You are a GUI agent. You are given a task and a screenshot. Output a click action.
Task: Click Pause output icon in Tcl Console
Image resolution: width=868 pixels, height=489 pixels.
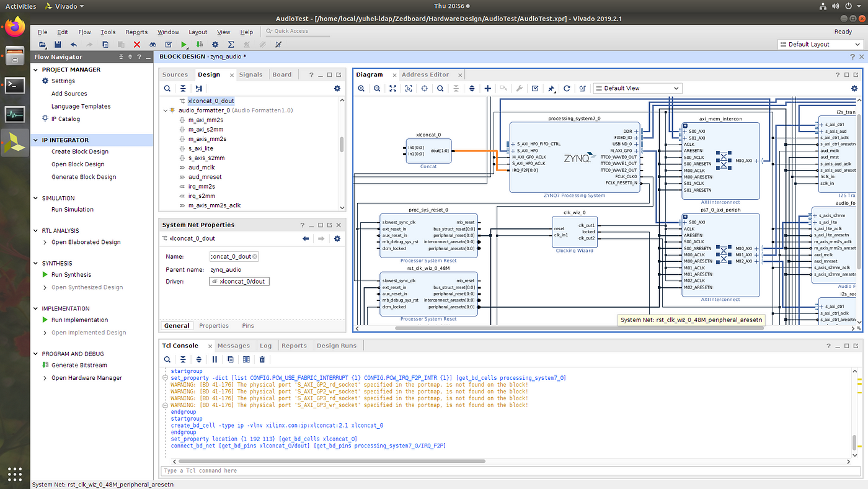(215, 359)
